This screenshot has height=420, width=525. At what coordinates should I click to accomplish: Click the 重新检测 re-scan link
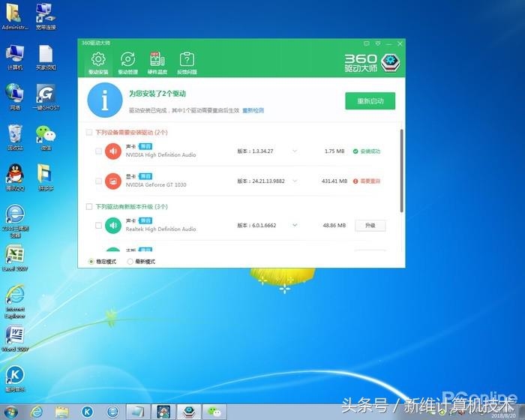[253, 110]
